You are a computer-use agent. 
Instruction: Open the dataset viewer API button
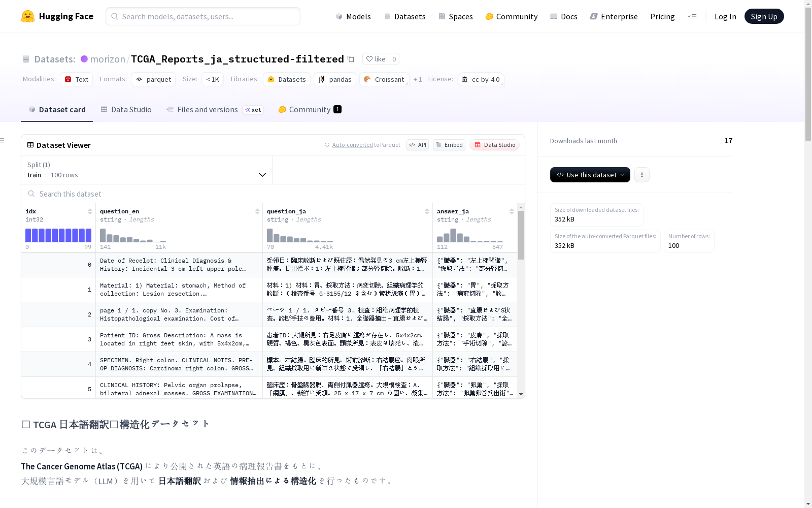click(418, 145)
